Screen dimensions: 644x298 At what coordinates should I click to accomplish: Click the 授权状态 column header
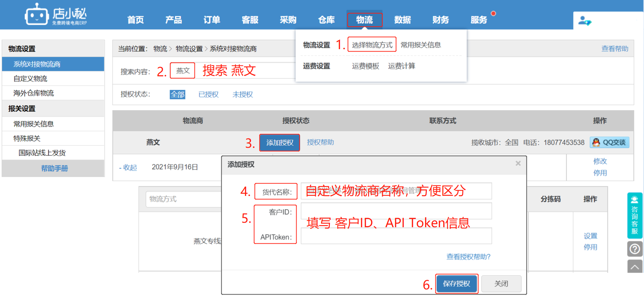coord(296,121)
